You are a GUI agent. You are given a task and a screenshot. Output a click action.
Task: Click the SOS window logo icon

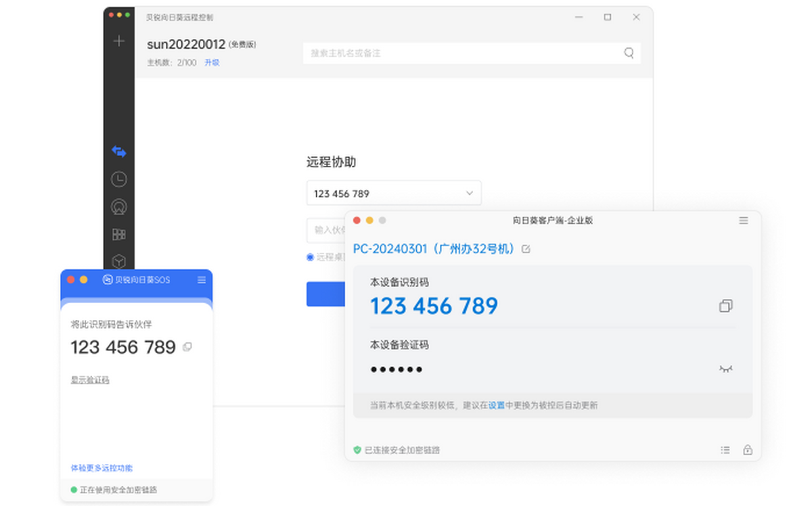pos(108,279)
